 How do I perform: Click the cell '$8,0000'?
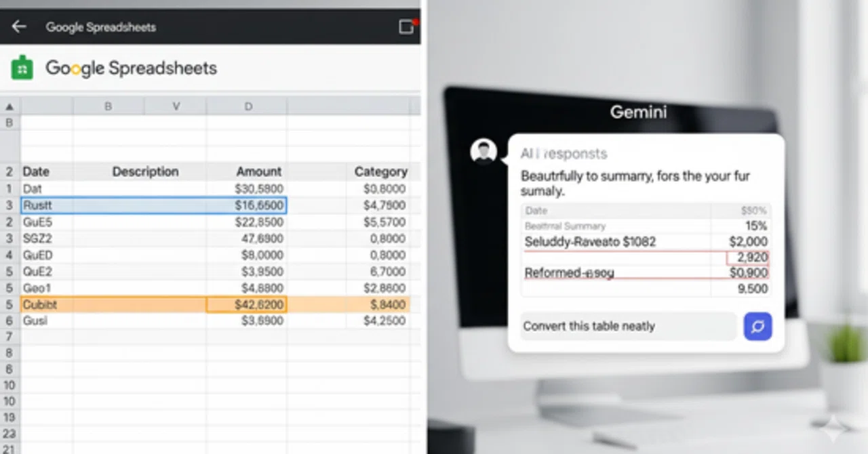click(247, 255)
